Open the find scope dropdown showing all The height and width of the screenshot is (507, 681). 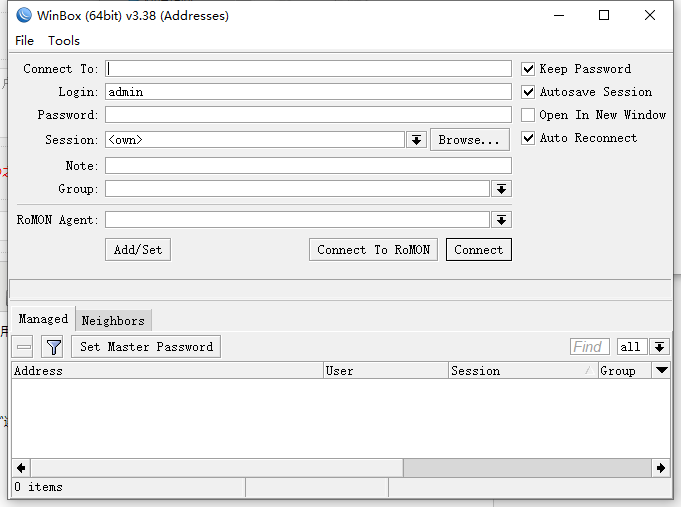coord(660,347)
